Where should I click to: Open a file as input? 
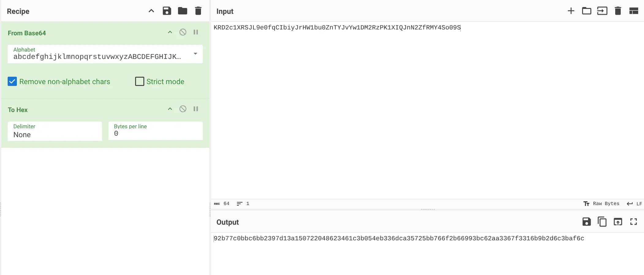click(x=602, y=11)
